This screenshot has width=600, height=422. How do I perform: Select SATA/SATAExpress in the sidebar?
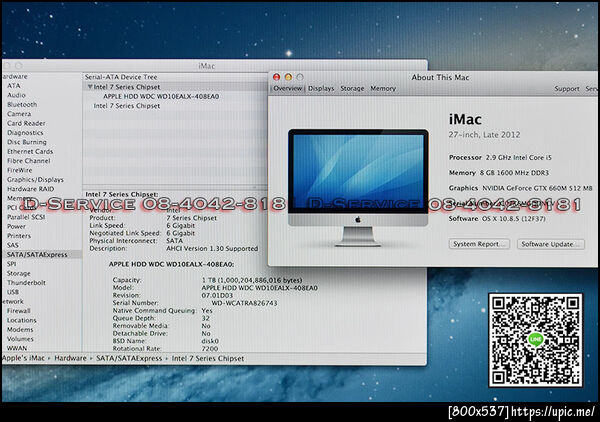(37, 254)
